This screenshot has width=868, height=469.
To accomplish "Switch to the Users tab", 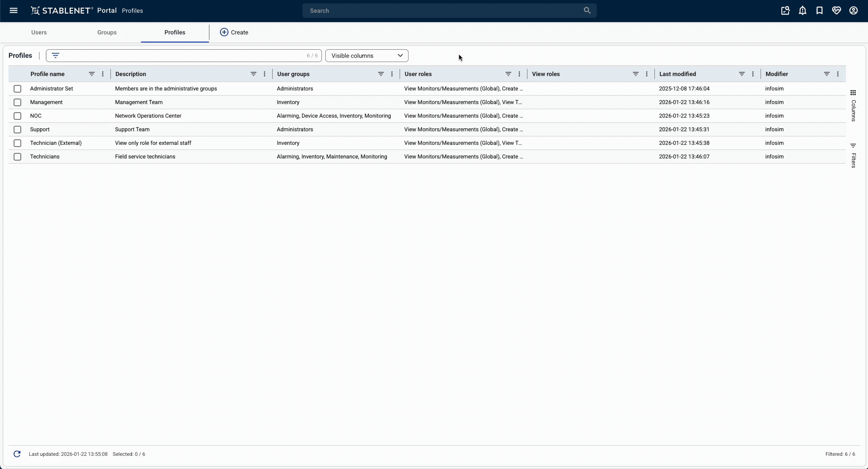I will click(39, 32).
